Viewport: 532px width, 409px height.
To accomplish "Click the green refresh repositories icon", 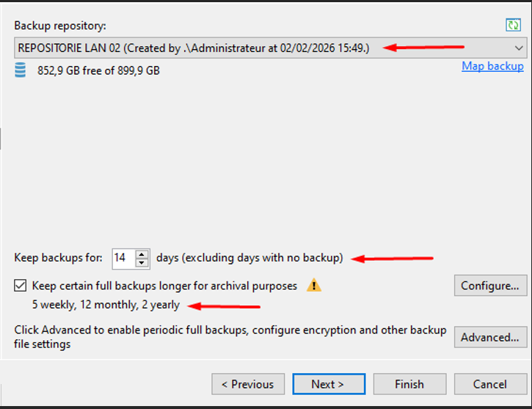I will tap(514, 26).
